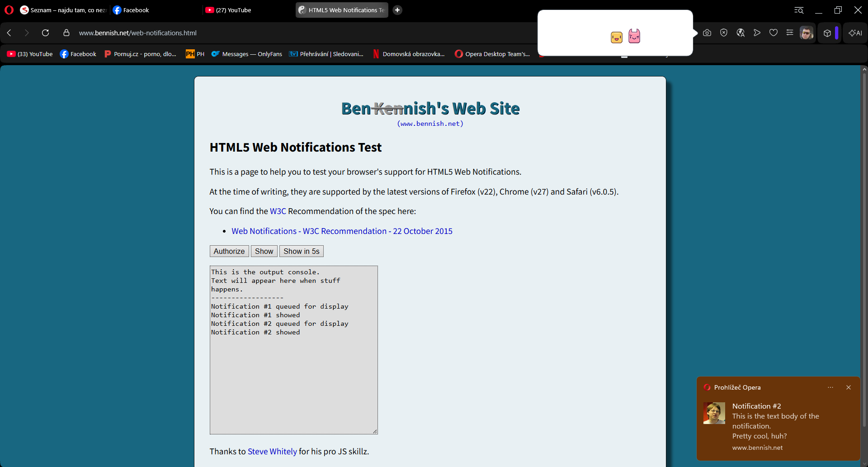Screen dimensions: 868x467
Task: Go back using the back arrow
Action: [9, 33]
